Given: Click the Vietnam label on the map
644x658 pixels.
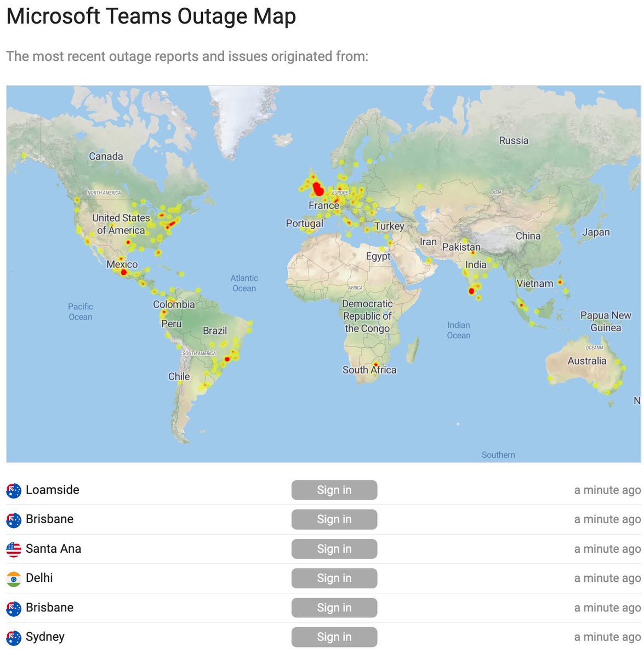Looking at the screenshot, I should click(535, 283).
